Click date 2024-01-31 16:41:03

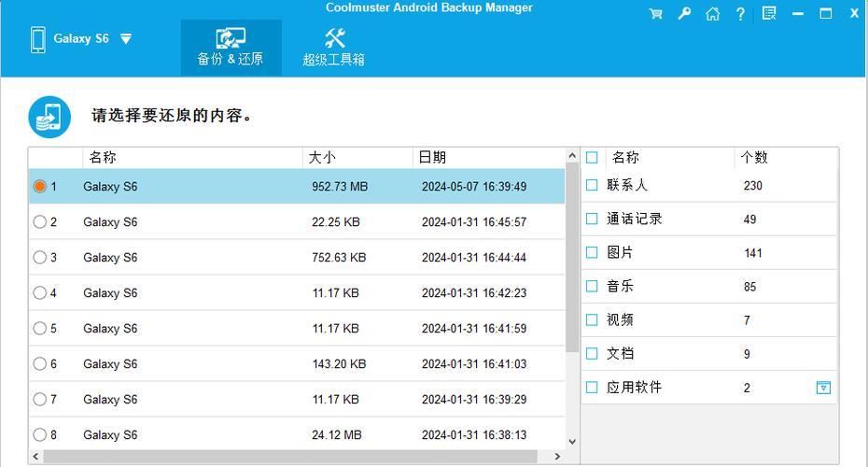point(474,364)
